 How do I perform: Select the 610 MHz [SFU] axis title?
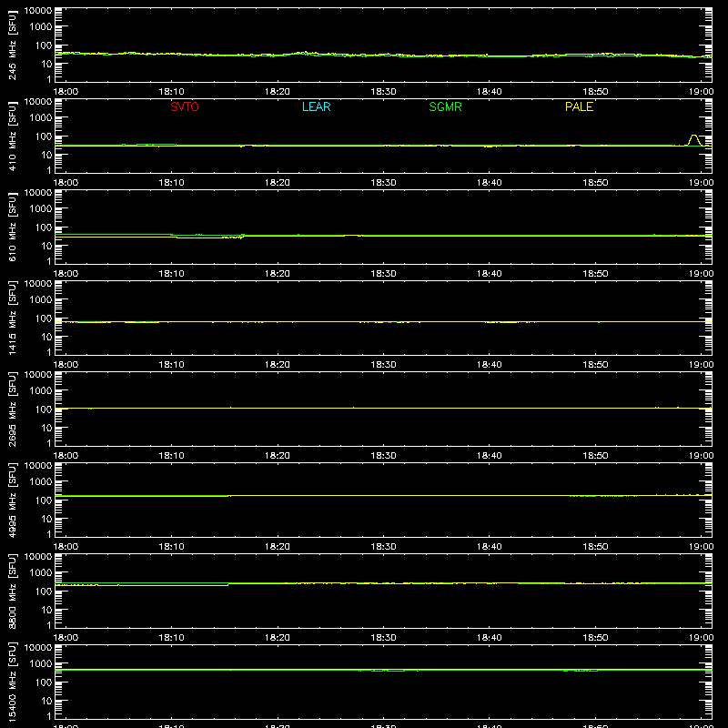tap(13, 227)
